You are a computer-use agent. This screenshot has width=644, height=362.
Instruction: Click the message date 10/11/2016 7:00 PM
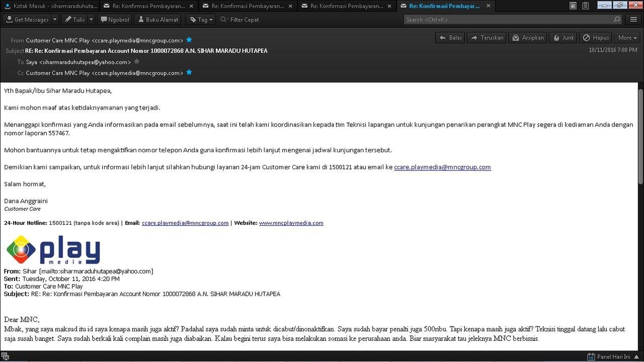[613, 50]
